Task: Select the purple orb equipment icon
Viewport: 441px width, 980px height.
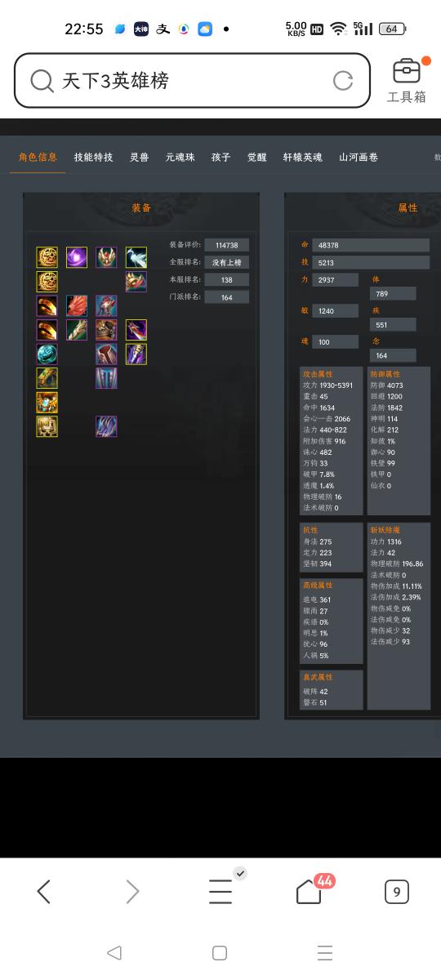Action: (77, 257)
